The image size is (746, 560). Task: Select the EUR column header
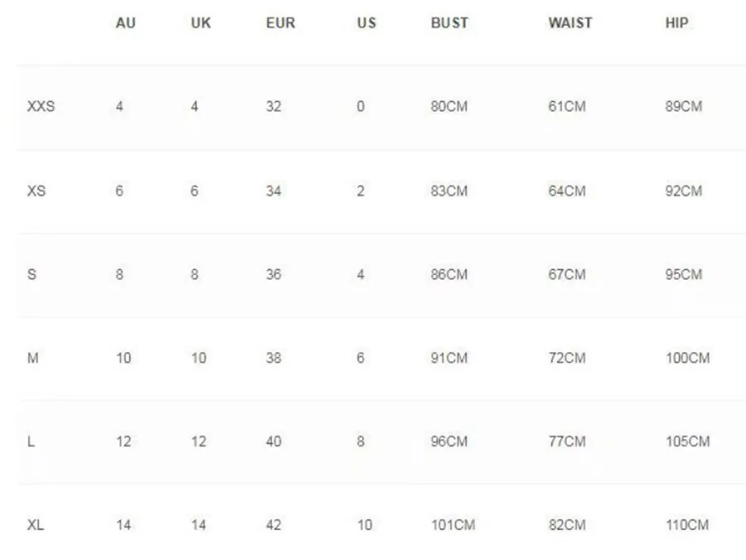(x=281, y=23)
